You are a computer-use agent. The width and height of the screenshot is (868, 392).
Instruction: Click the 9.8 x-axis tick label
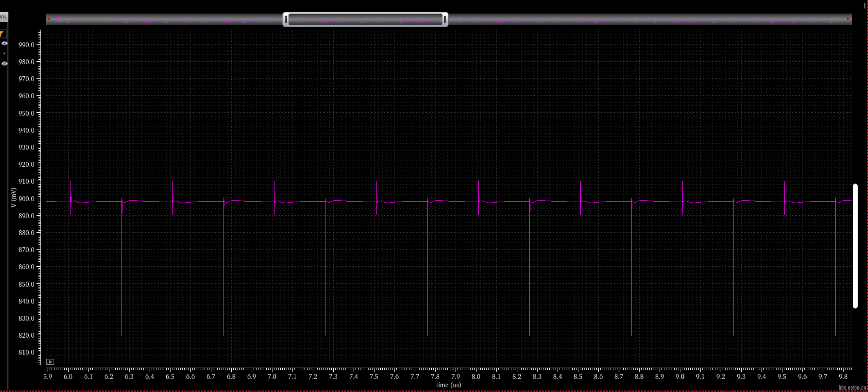(843, 377)
